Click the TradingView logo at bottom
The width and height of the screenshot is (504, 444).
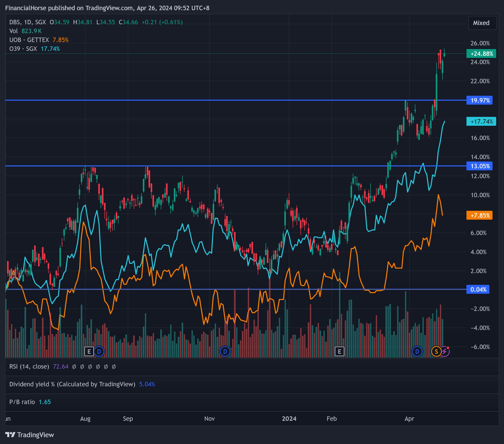[29, 435]
